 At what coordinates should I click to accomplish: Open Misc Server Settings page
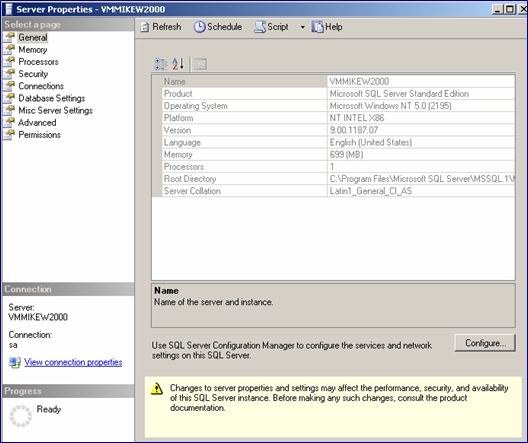click(56, 110)
